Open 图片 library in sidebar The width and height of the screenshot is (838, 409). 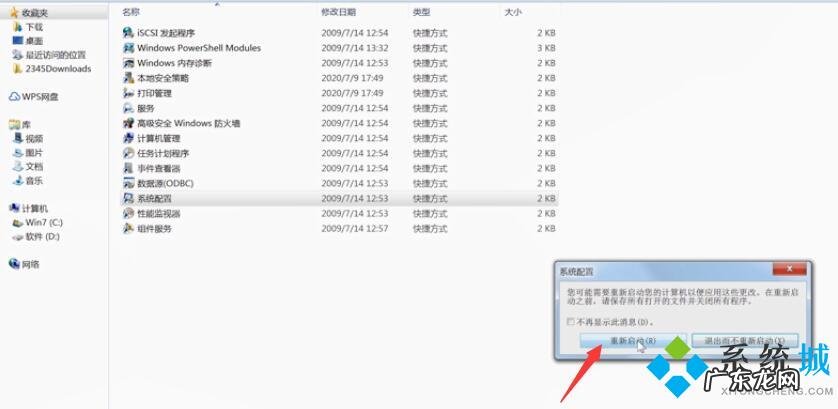tap(34, 152)
